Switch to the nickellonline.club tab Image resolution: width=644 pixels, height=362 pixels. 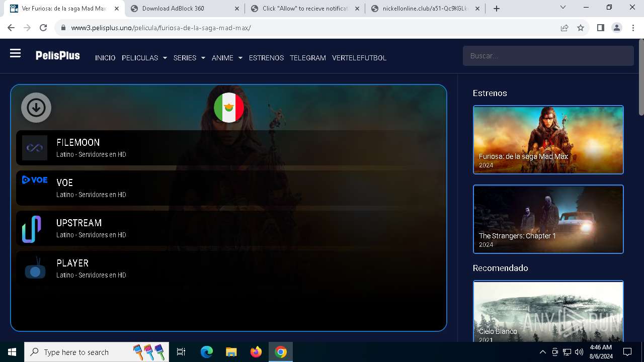426,8
